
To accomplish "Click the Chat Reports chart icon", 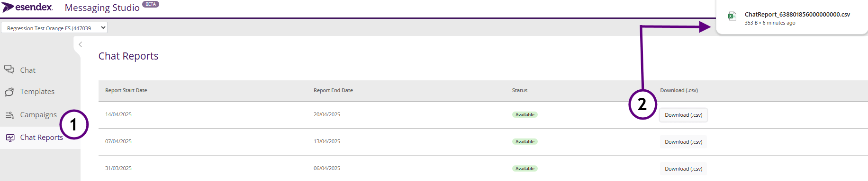I will [10, 138].
